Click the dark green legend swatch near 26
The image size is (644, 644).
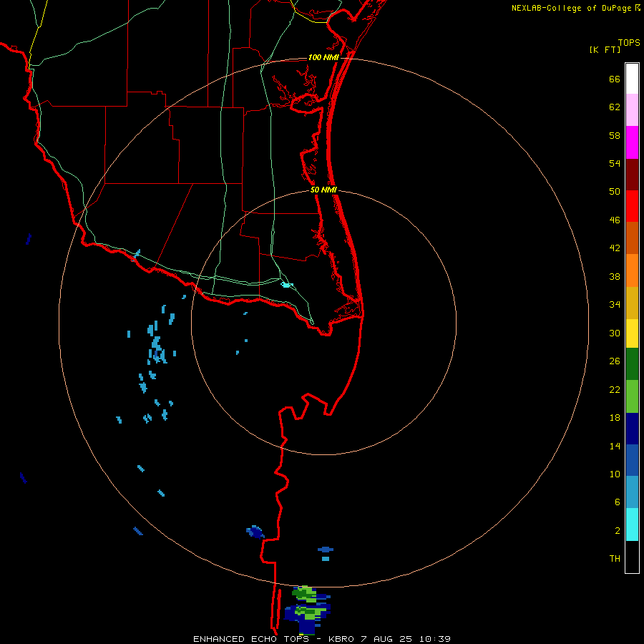click(632, 364)
